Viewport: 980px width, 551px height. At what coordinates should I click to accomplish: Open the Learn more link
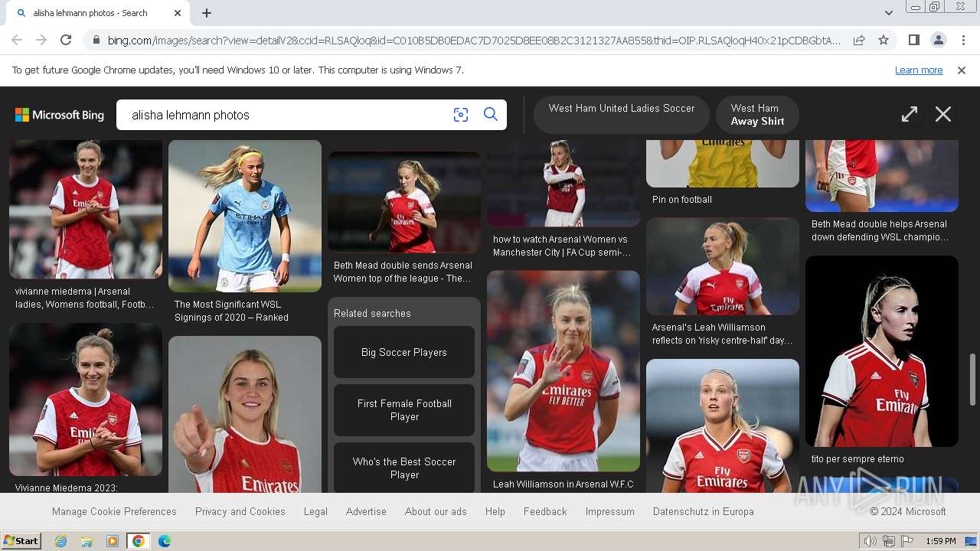(919, 70)
